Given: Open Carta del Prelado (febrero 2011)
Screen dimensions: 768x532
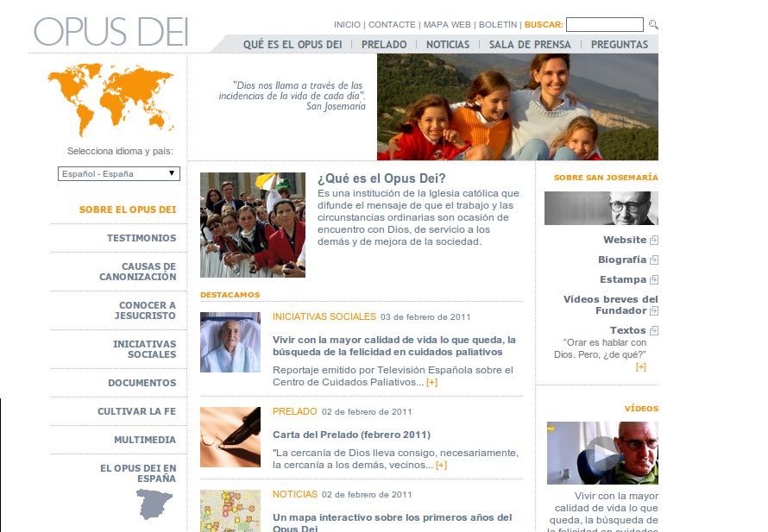Looking at the screenshot, I should (x=352, y=435).
